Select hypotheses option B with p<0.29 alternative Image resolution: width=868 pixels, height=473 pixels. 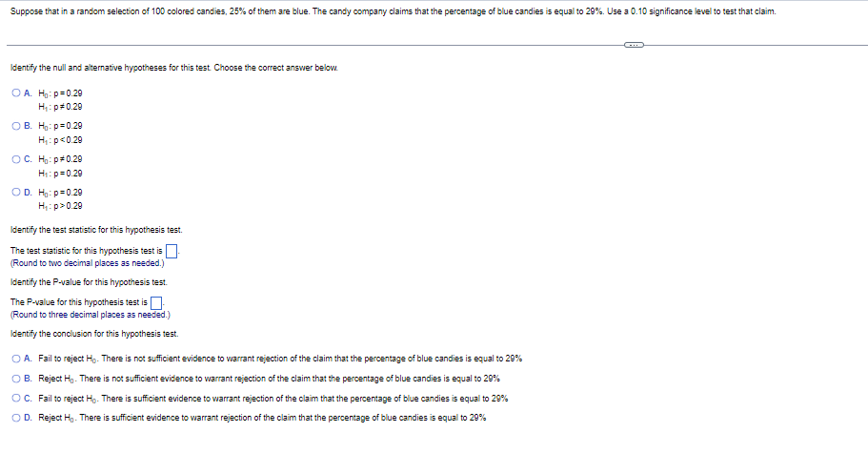pyautogui.click(x=16, y=126)
